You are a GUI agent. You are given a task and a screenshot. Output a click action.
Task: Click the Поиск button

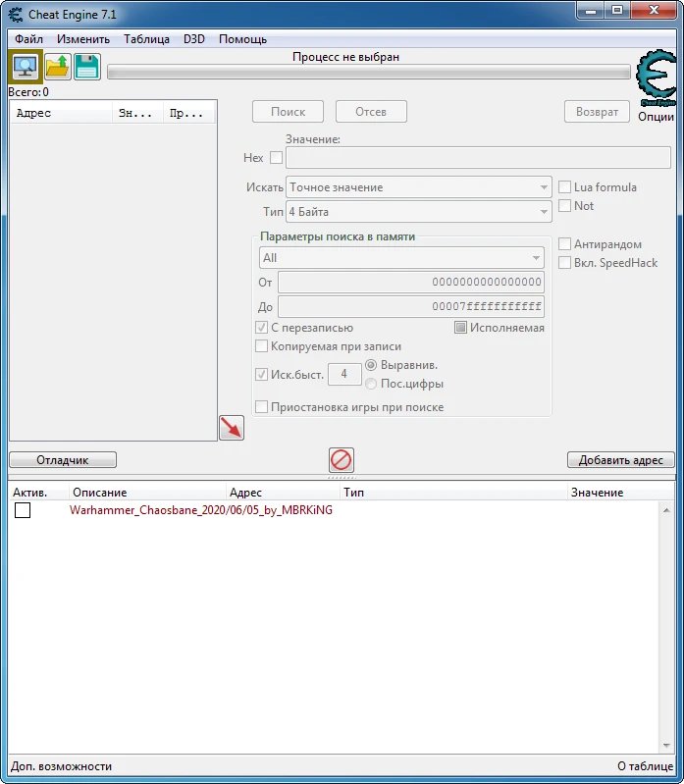(288, 112)
